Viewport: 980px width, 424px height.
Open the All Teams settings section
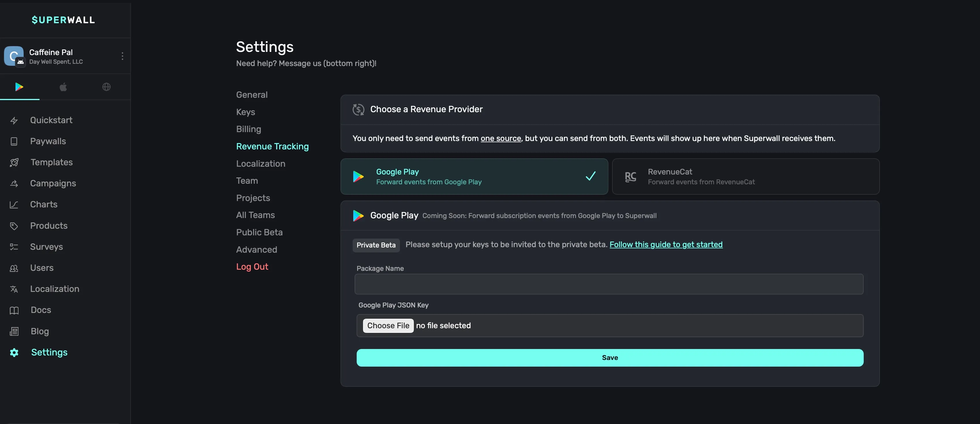pyautogui.click(x=255, y=215)
